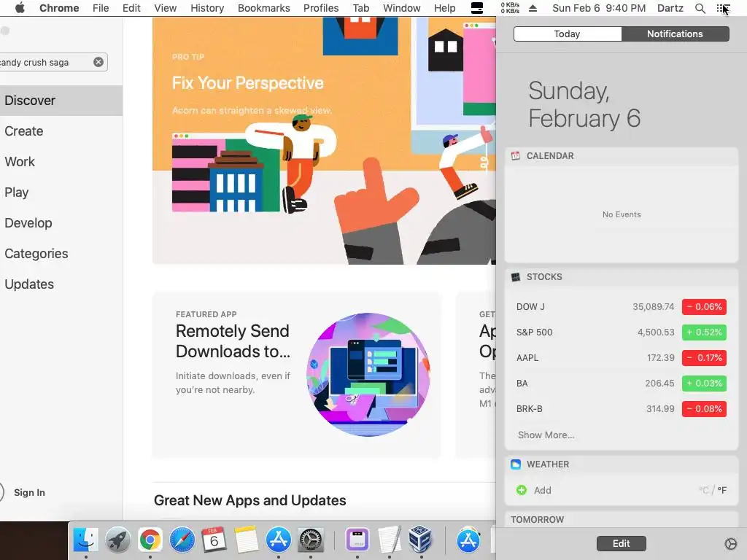Click the date and time in menu bar

click(599, 8)
